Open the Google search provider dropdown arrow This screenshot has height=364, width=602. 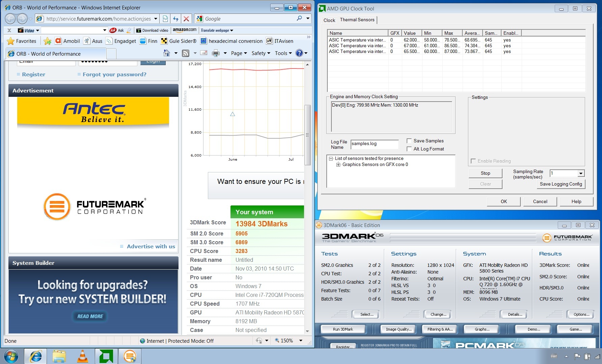pyautogui.click(x=308, y=19)
